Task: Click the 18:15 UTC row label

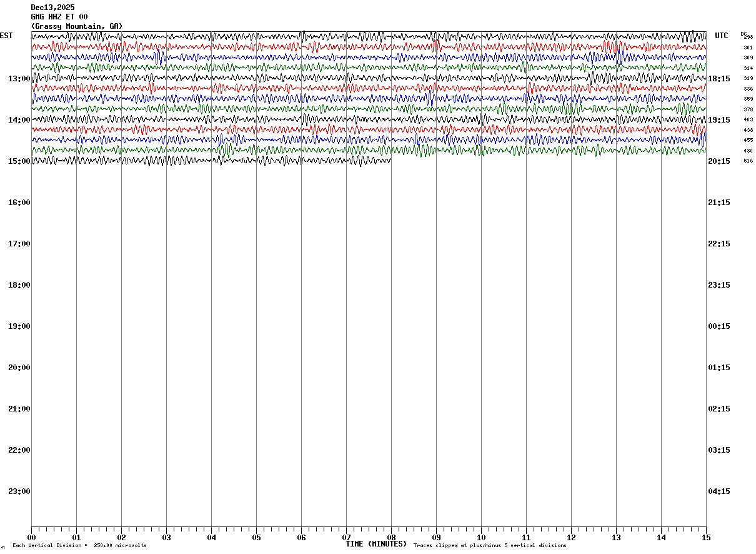Action: [719, 79]
